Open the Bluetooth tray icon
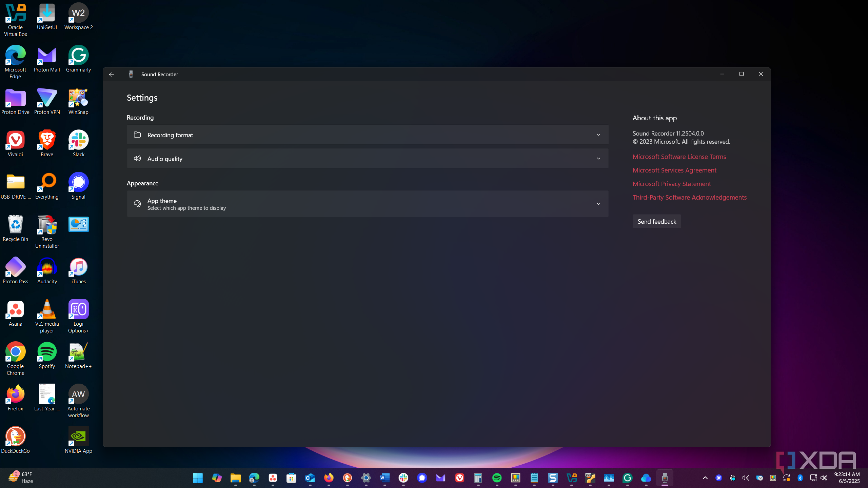The height and width of the screenshot is (488, 868). pyautogui.click(x=800, y=478)
